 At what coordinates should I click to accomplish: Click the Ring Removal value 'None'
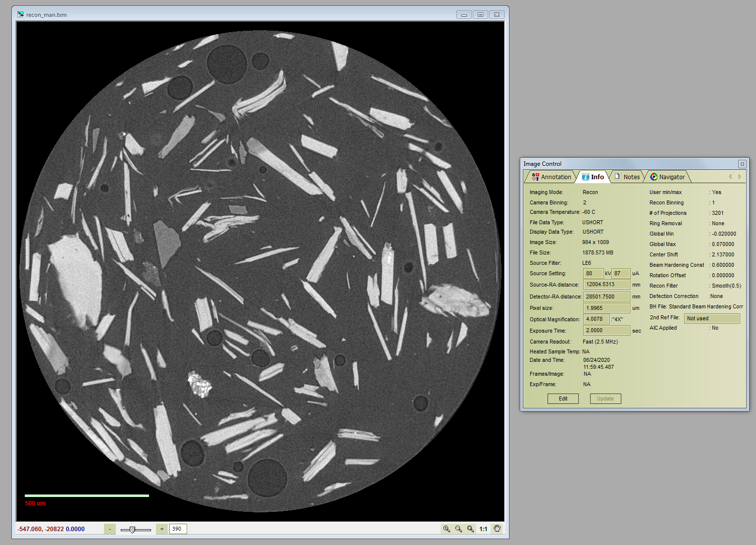(x=718, y=223)
